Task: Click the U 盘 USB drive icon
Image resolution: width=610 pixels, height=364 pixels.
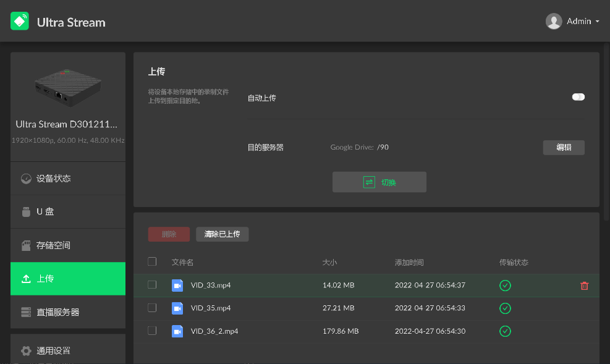Action: (x=26, y=212)
